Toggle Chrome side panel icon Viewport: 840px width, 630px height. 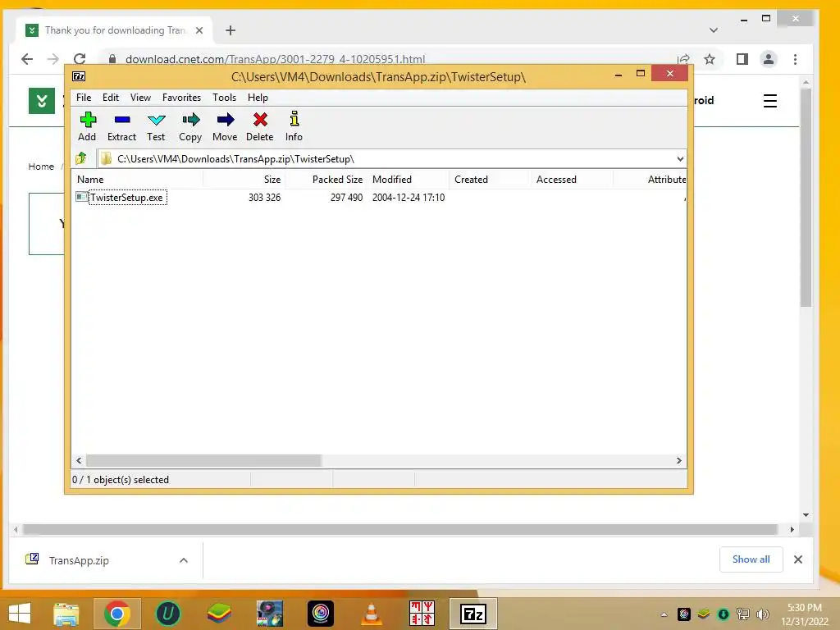[742, 59]
